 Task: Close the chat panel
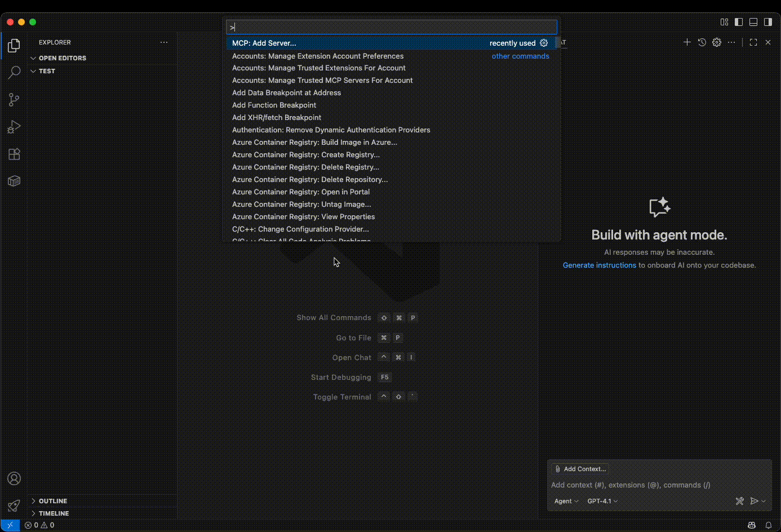768,42
